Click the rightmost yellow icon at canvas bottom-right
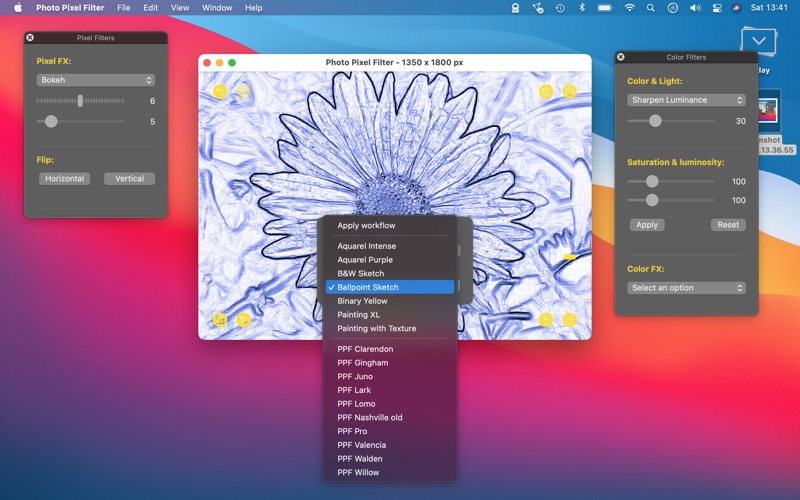 (x=569, y=320)
